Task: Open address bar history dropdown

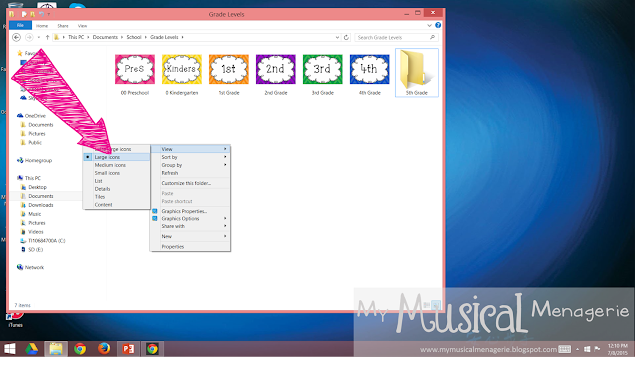Action: (x=337, y=37)
